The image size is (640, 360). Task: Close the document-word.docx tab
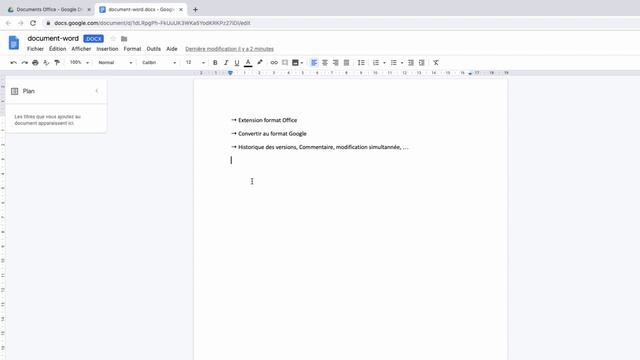[181, 9]
